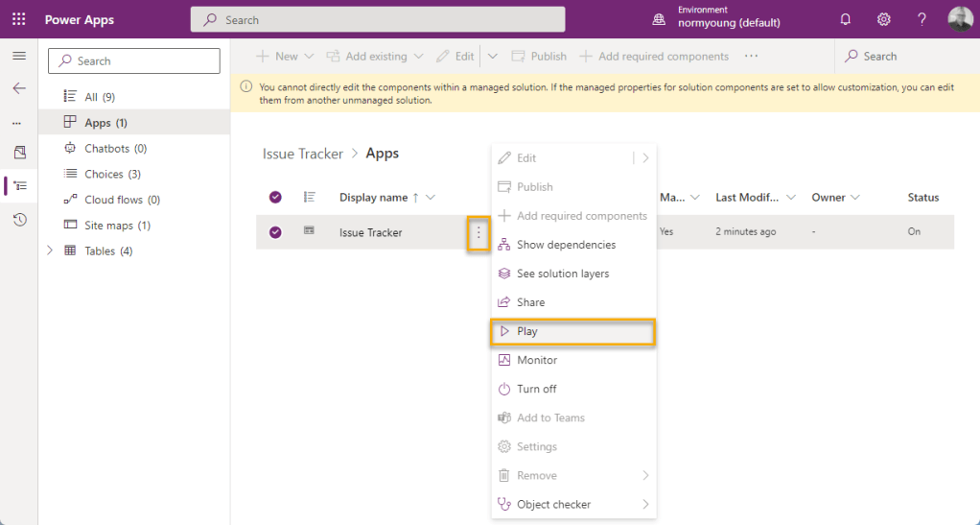Open the ellipsis item in left rail

pyautogui.click(x=17, y=123)
